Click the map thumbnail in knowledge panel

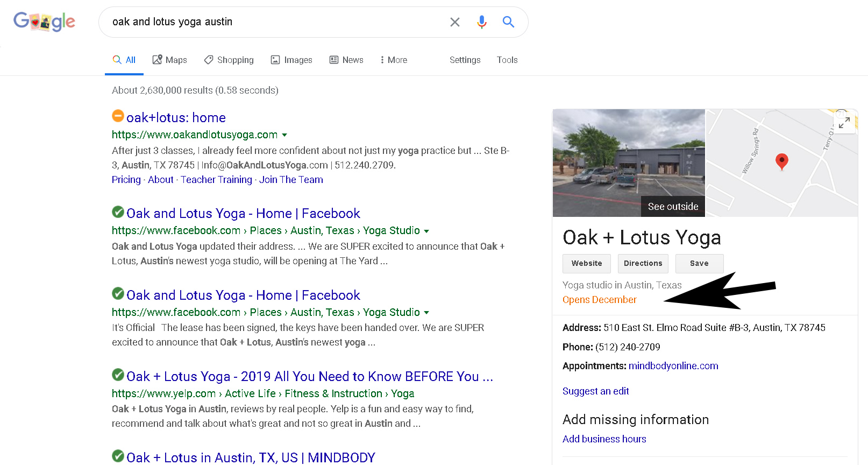coord(781,163)
